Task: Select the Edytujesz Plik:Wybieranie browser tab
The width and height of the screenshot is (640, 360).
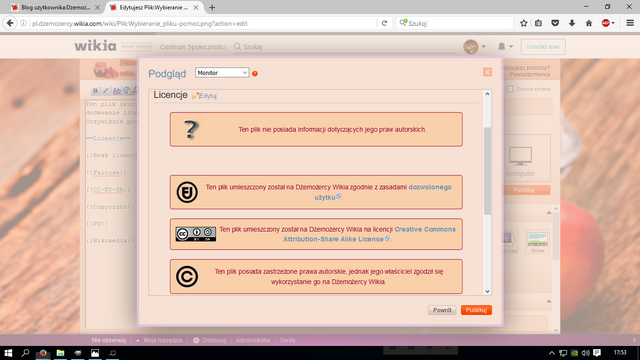Action: tap(154, 7)
